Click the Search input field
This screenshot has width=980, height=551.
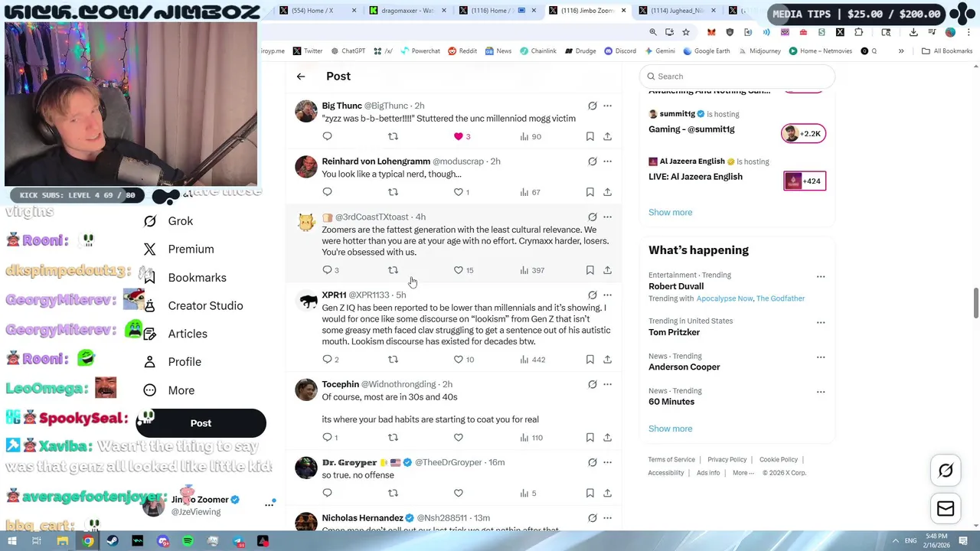tap(737, 77)
